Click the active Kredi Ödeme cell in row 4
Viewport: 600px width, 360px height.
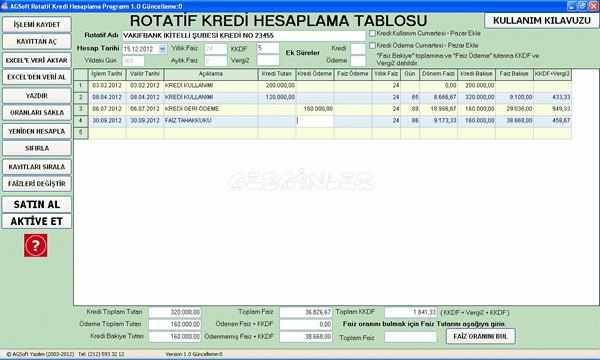point(315,121)
